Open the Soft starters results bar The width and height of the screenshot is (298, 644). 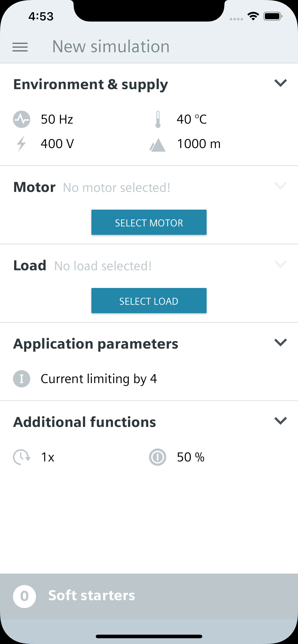tap(149, 596)
